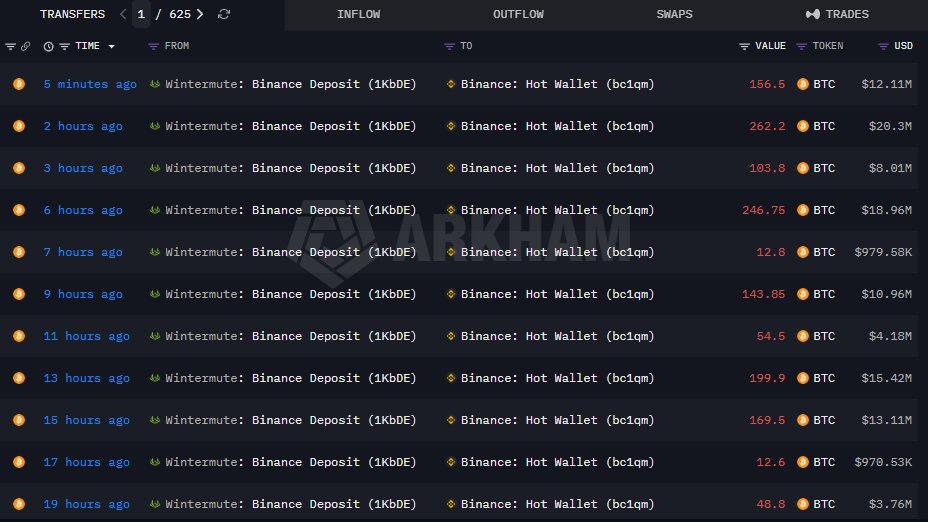
Task: Open the '7 hours ago' transaction link
Action: point(83,252)
